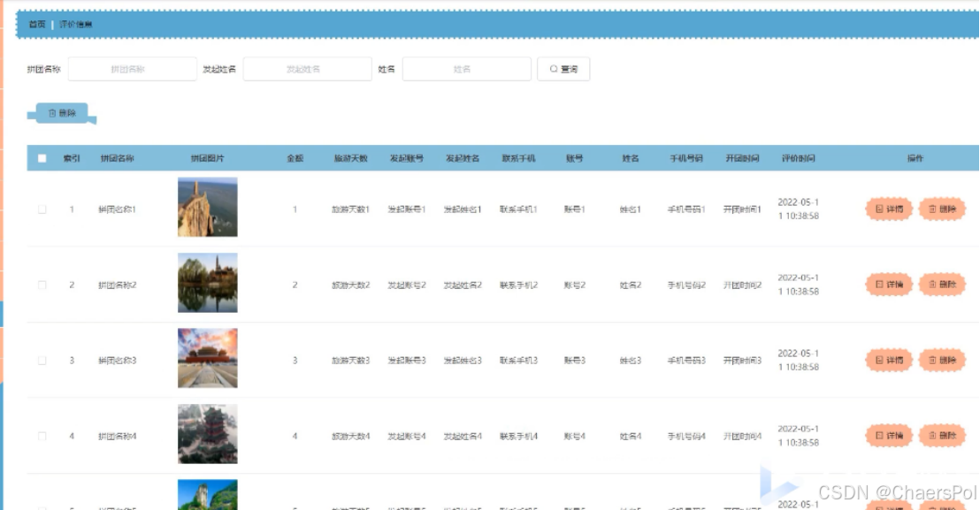The width and height of the screenshot is (980, 510).
Task: Check the checkbox for row 拼团名称4
Action: pos(42,436)
